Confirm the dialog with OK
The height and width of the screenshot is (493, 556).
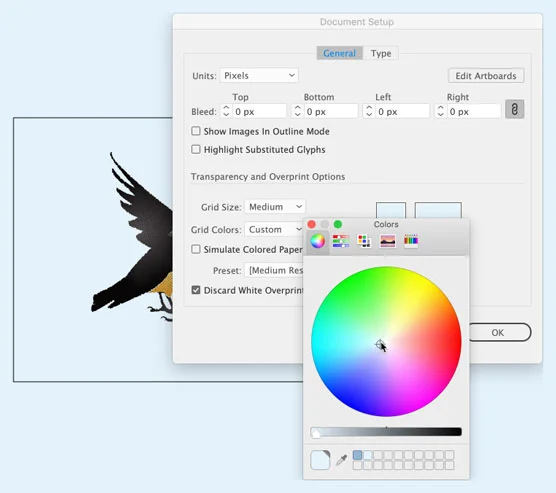pyautogui.click(x=499, y=332)
